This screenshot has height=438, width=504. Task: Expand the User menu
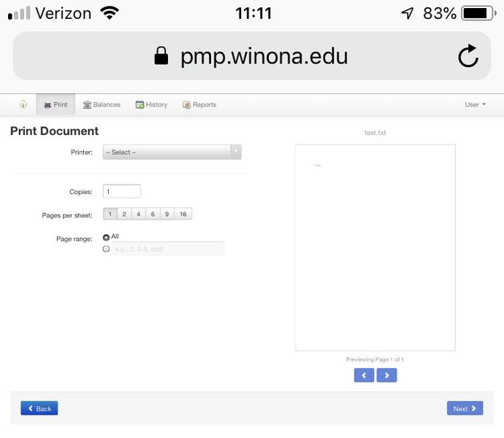475,104
